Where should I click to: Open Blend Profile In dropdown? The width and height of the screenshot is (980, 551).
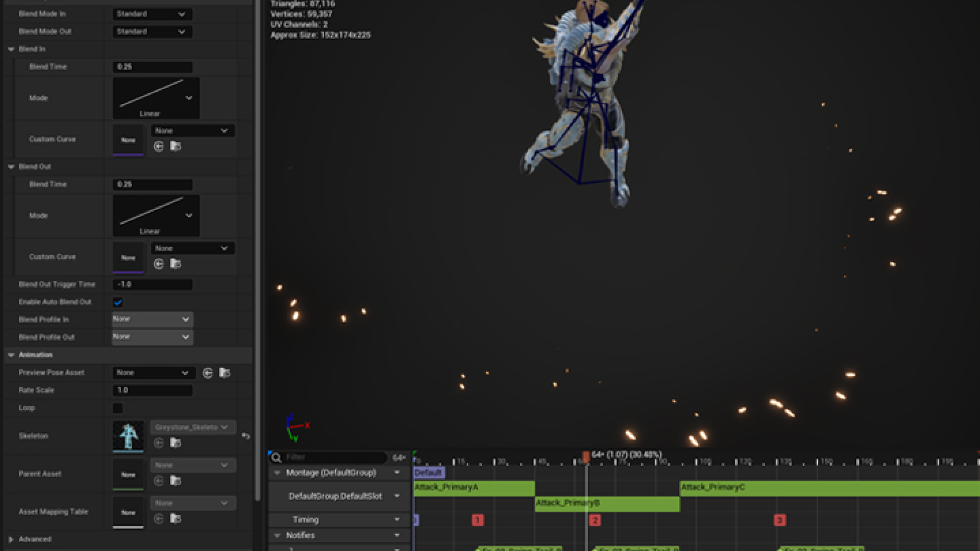(x=152, y=319)
